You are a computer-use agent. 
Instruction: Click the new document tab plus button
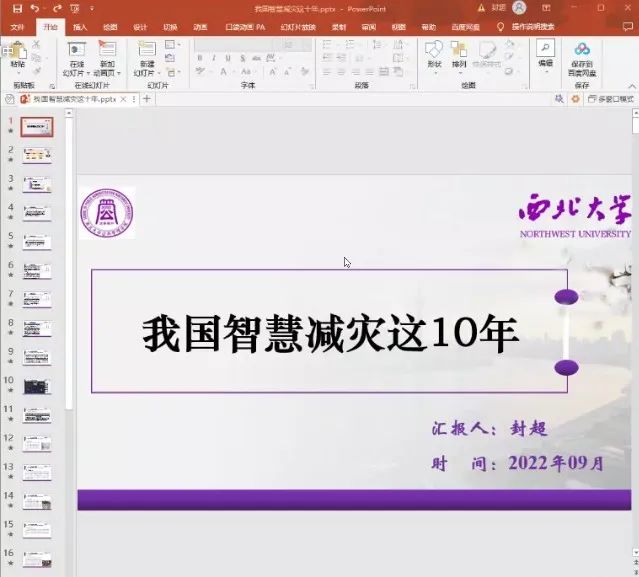point(147,99)
